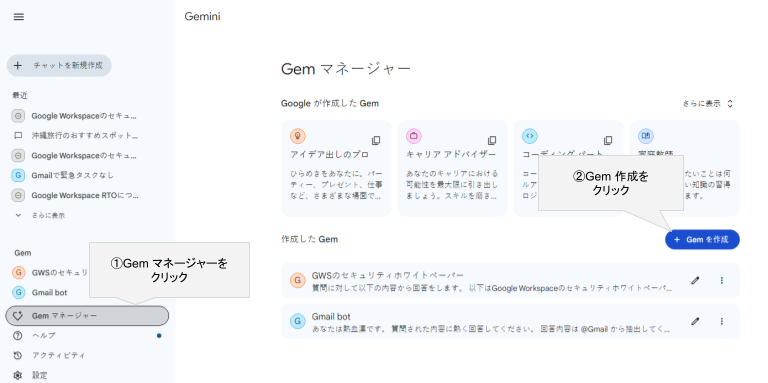Click the Google が作成した Gem heading

tap(330, 103)
